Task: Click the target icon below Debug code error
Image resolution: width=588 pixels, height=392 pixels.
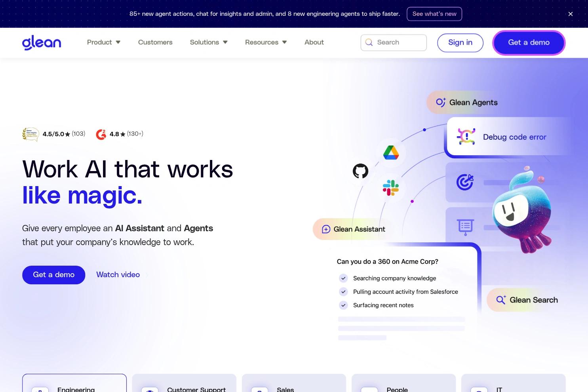Action: click(x=465, y=182)
